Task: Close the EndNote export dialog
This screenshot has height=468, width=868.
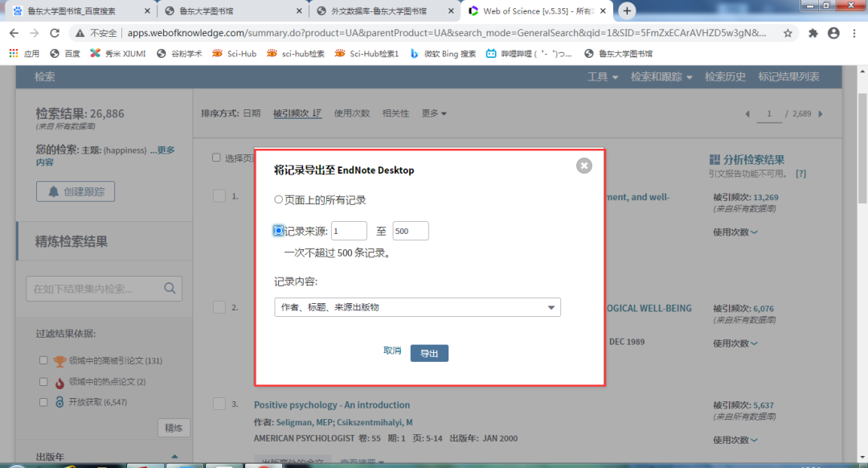Action: click(583, 166)
